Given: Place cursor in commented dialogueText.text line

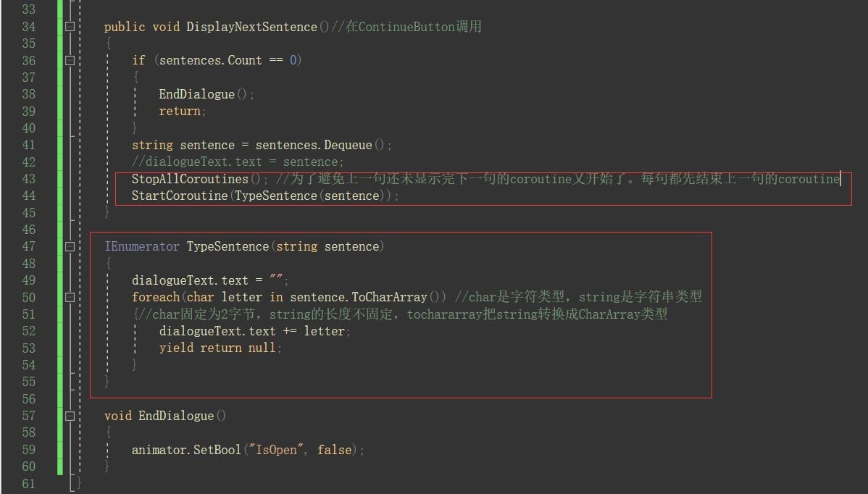Looking at the screenshot, I should click(x=238, y=162).
